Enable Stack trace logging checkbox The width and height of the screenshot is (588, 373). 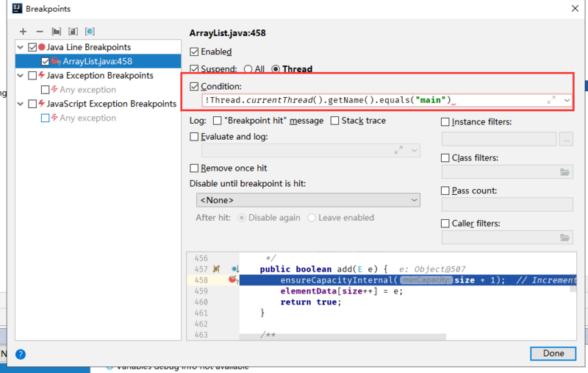(x=334, y=121)
